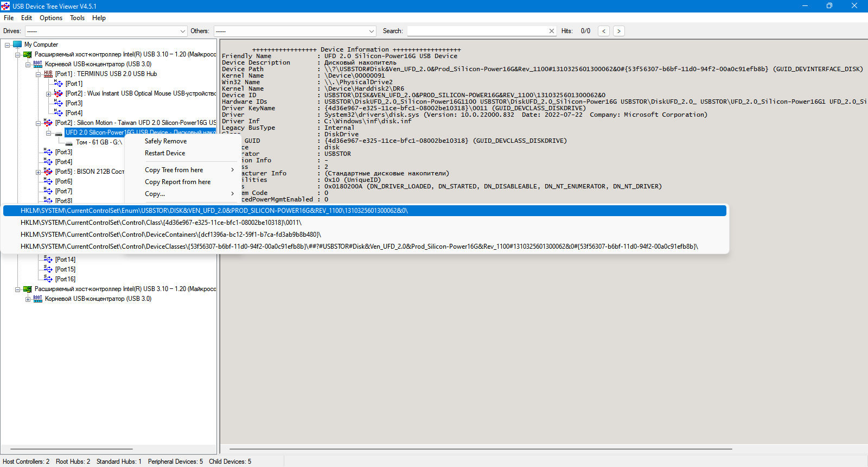The image size is (868, 467).
Task: Expand the bottom Корневой USB-концентратор node
Action: click(x=28, y=299)
